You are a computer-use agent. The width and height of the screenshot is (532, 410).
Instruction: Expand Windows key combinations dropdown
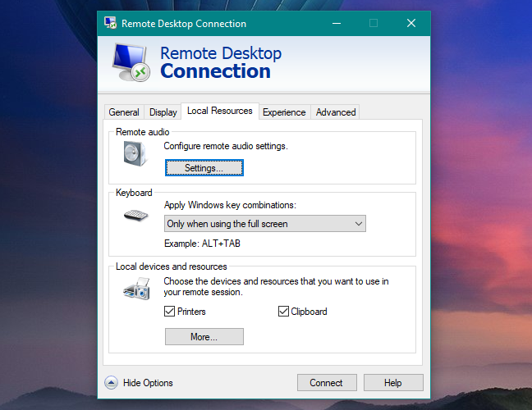pyautogui.click(x=265, y=224)
